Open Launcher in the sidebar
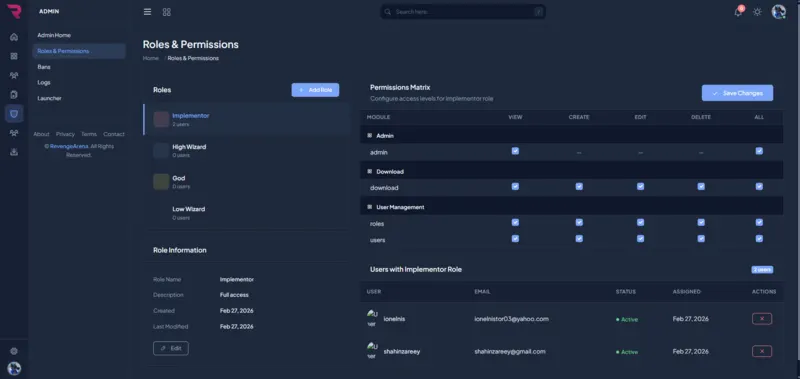 coord(79,98)
